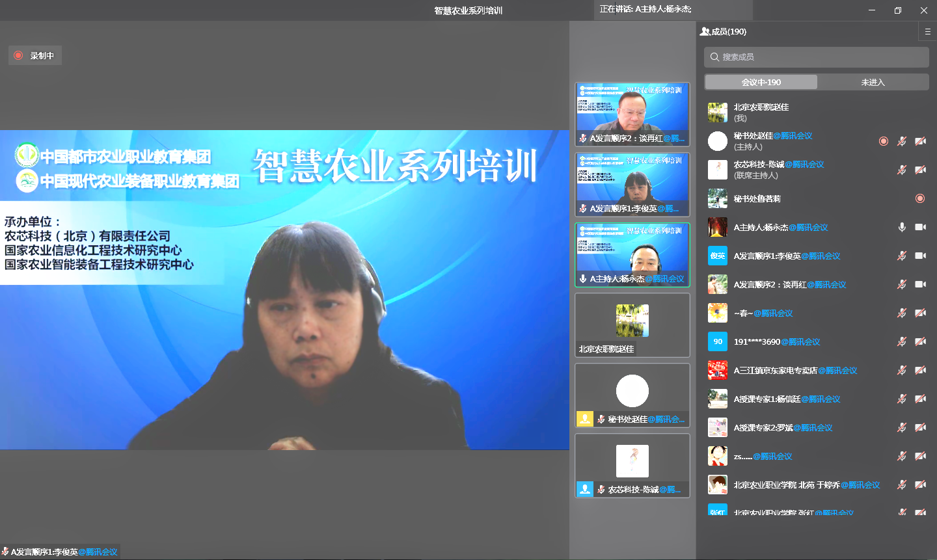This screenshot has width=937, height=560.
Task: Restore the window size from title bar
Action: tap(897, 10)
